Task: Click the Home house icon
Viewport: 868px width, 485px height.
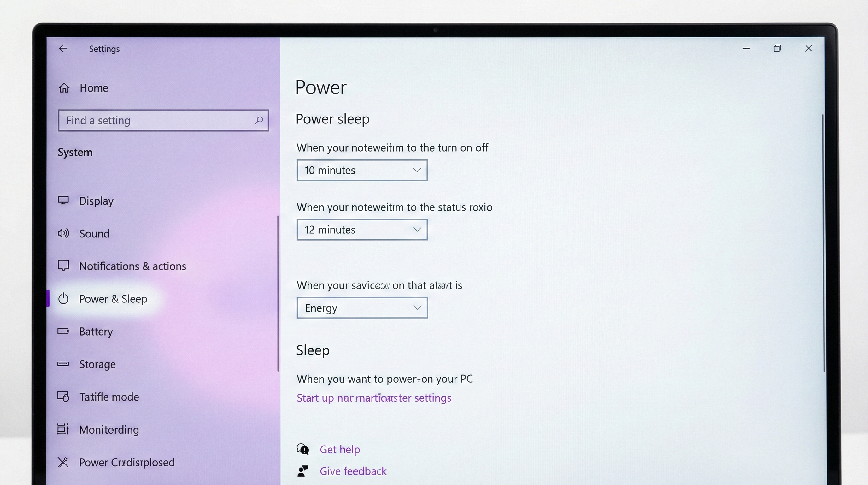Action: coord(64,88)
